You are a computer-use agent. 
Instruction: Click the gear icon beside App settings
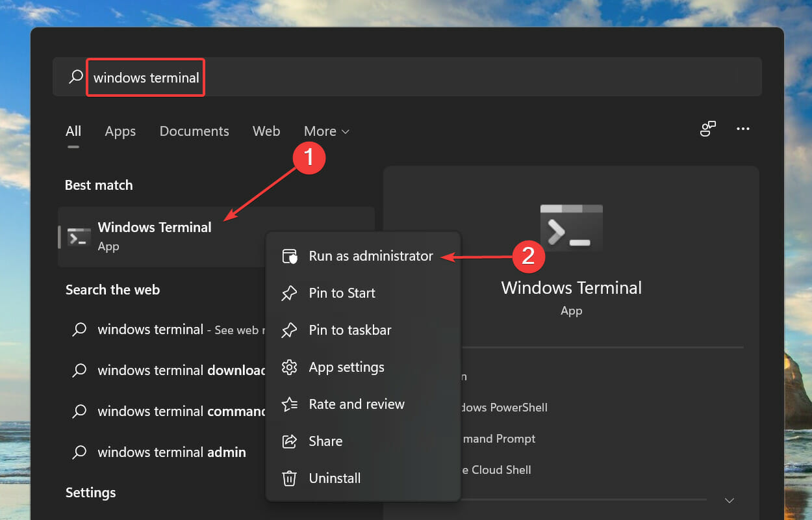click(289, 367)
